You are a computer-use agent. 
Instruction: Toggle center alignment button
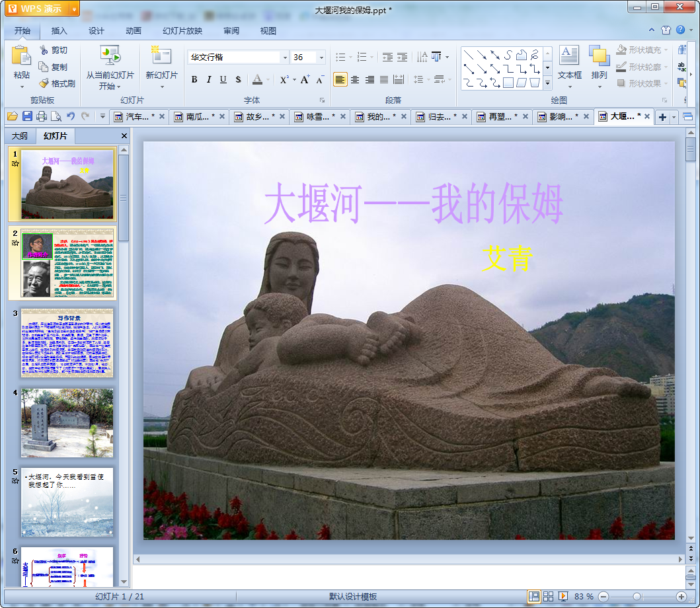pos(355,79)
